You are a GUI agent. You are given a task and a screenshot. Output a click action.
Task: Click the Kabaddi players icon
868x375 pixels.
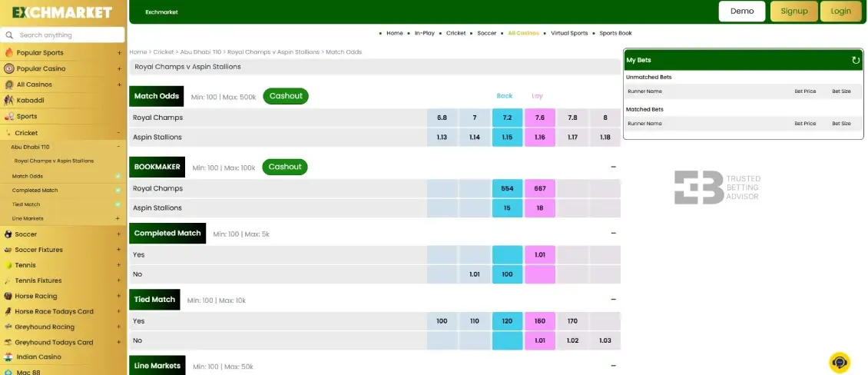(8, 100)
